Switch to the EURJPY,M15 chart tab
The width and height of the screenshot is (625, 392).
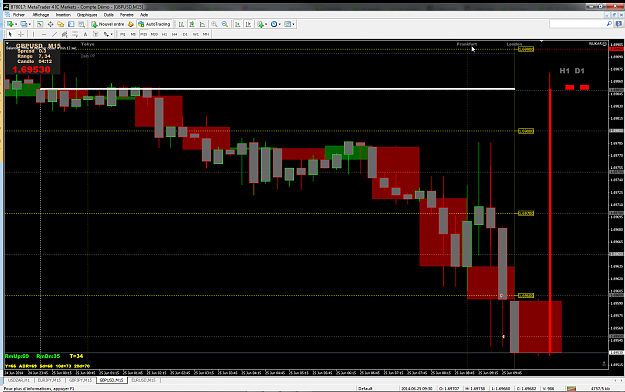point(49,380)
